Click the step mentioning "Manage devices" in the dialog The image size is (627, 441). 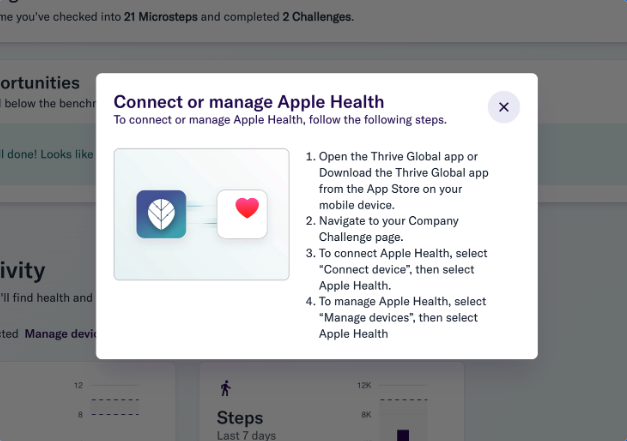point(396,317)
